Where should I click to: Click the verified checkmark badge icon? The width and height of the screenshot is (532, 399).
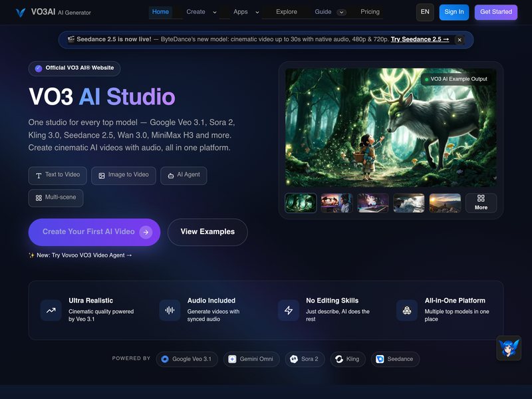(39, 68)
